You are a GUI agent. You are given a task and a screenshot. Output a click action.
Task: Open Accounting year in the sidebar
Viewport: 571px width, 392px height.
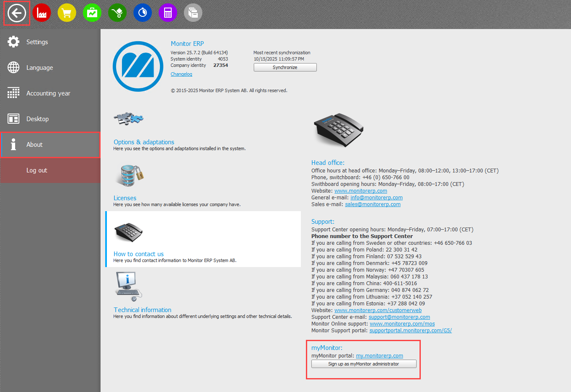tap(48, 93)
